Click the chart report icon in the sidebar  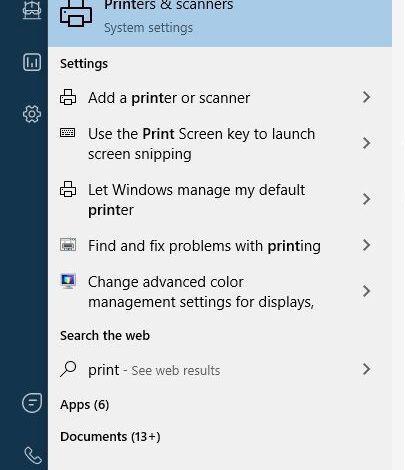point(32,62)
